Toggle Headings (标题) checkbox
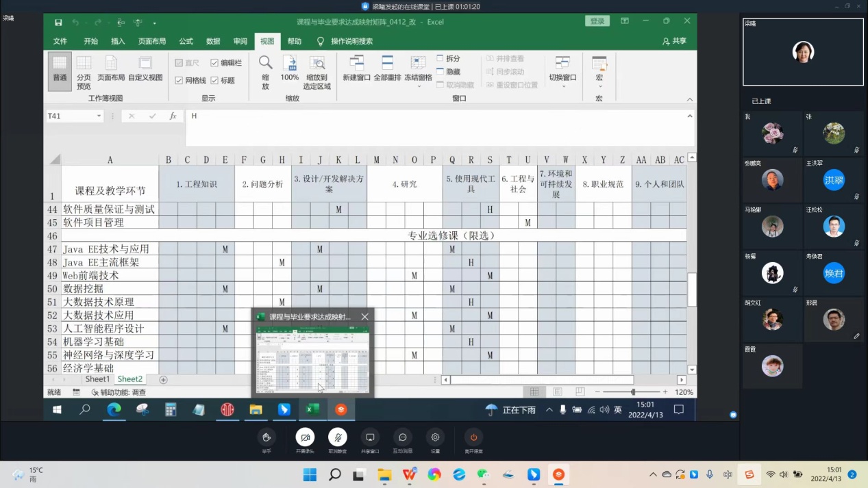Viewport: 868px width, 488px height. (x=223, y=81)
